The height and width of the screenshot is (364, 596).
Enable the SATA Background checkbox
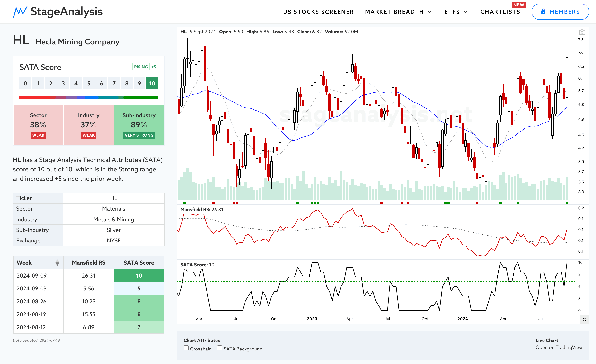click(219, 348)
